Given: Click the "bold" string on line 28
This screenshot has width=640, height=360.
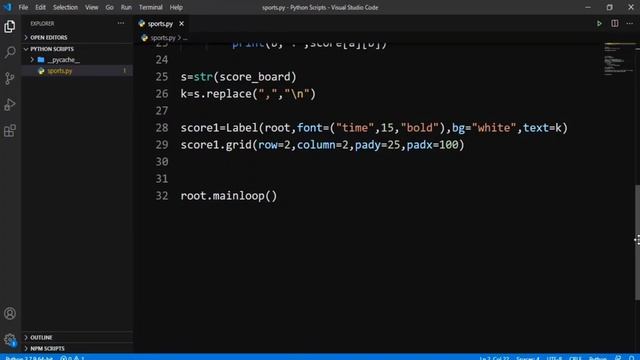Looking at the screenshot, I should pyautogui.click(x=420, y=128).
